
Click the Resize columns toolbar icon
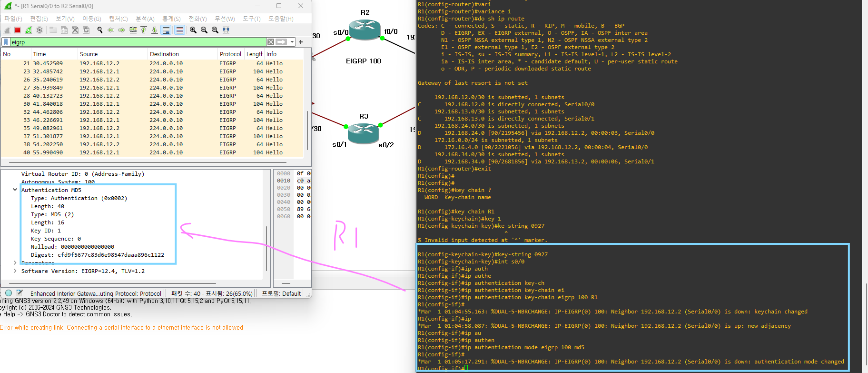(x=226, y=30)
